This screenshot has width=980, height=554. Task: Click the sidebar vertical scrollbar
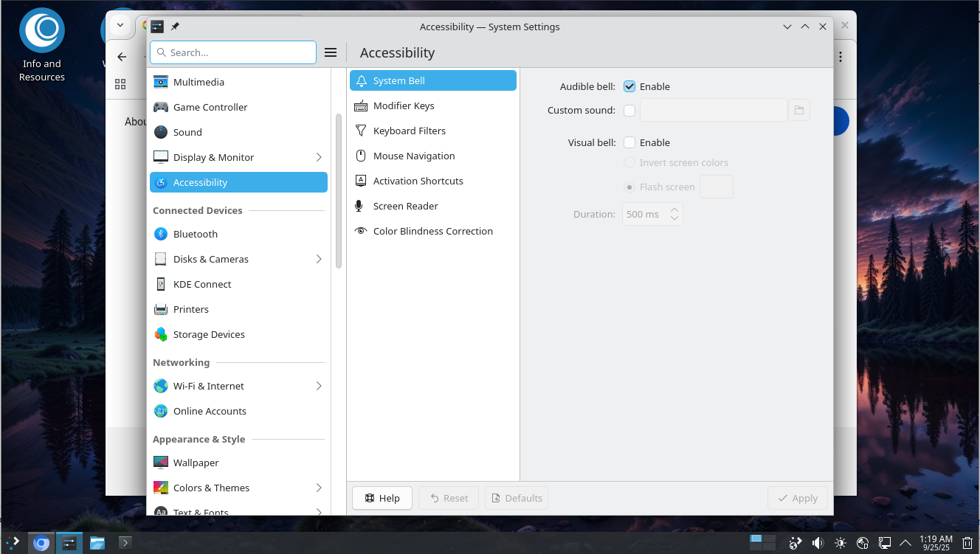tap(339, 192)
